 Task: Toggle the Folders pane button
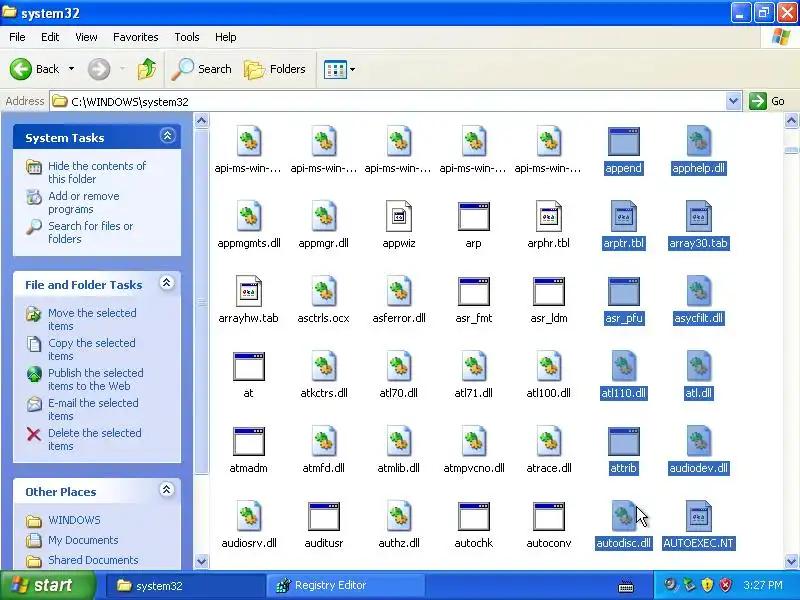275,69
